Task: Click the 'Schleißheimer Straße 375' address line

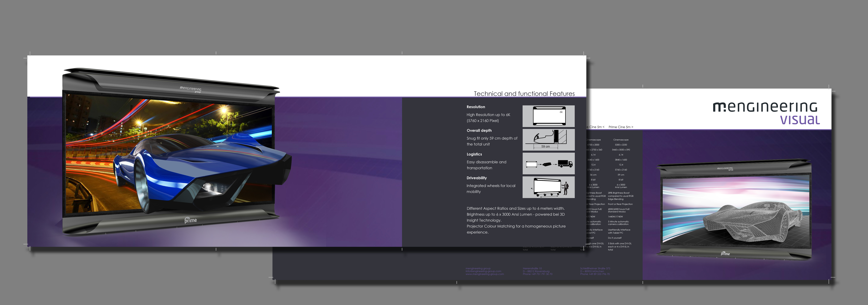Action: pos(595,269)
